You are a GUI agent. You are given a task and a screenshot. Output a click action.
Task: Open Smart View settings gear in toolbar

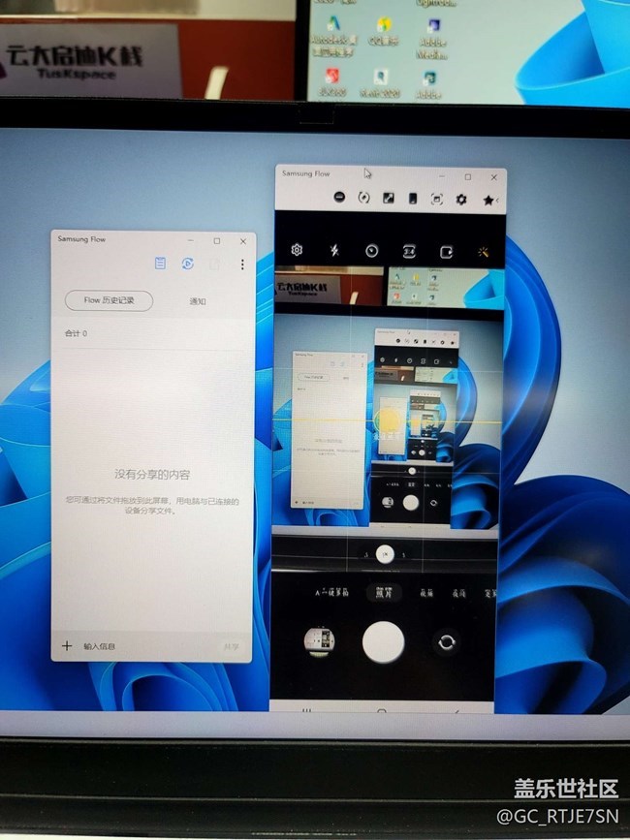point(461,199)
